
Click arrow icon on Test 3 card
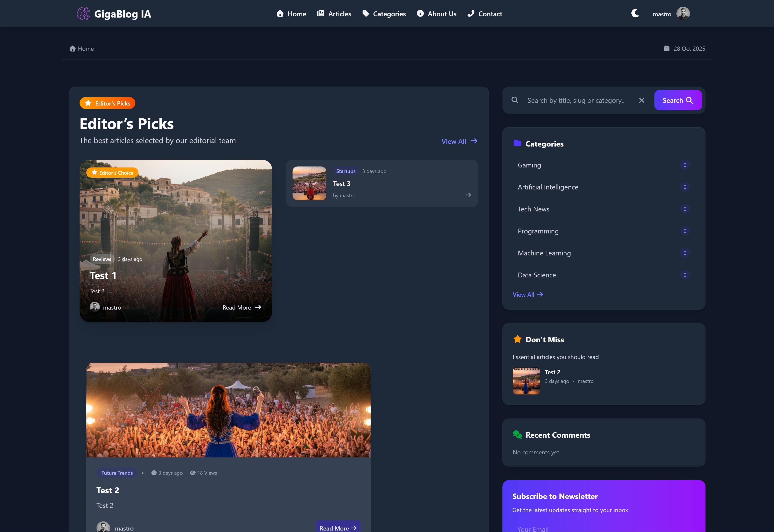coord(468,195)
